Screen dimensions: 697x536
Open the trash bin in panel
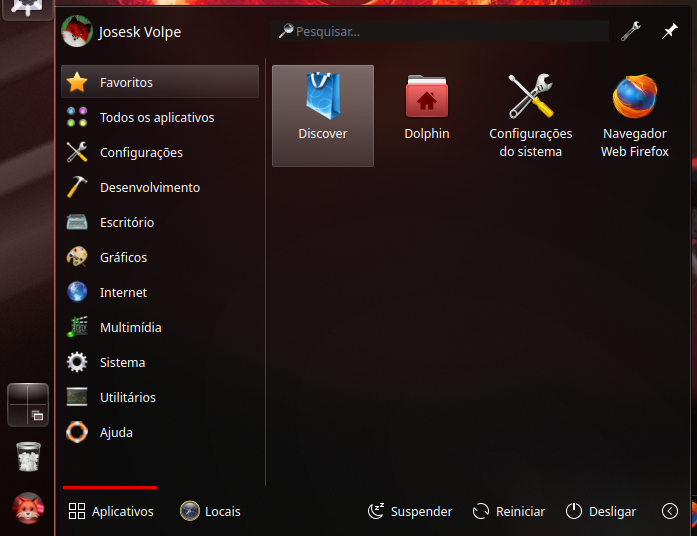pos(28,456)
